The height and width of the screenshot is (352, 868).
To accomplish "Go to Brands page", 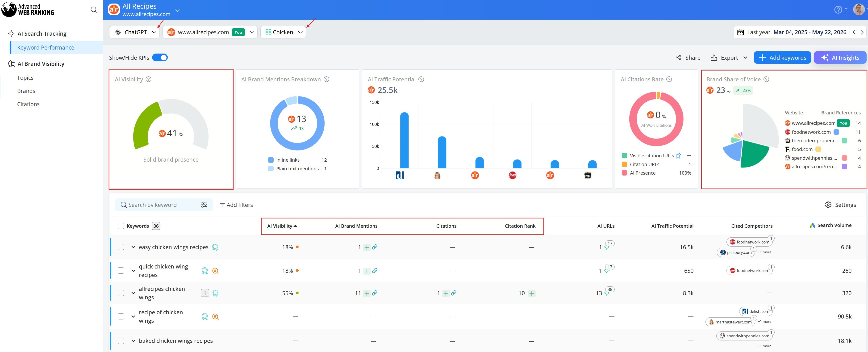I will [26, 91].
